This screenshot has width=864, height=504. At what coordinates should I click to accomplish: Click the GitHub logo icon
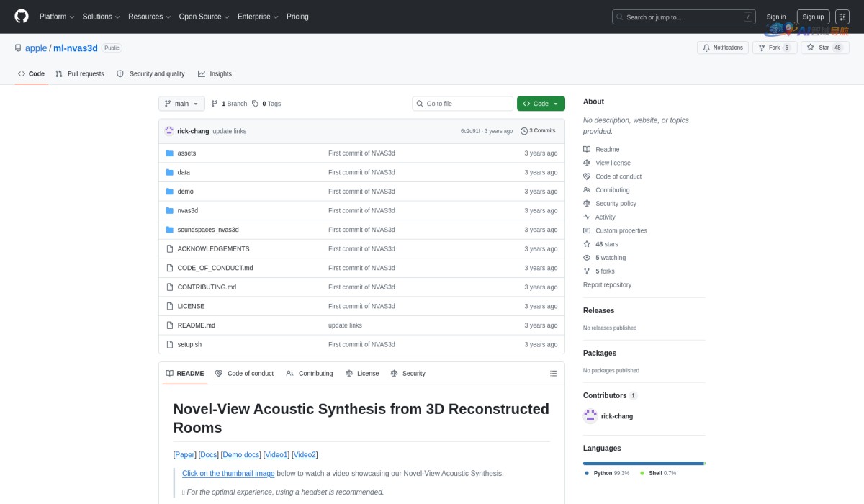point(22,17)
